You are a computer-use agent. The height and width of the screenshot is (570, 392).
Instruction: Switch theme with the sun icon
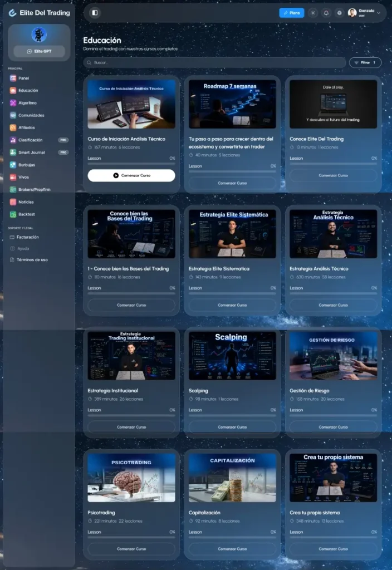click(313, 13)
